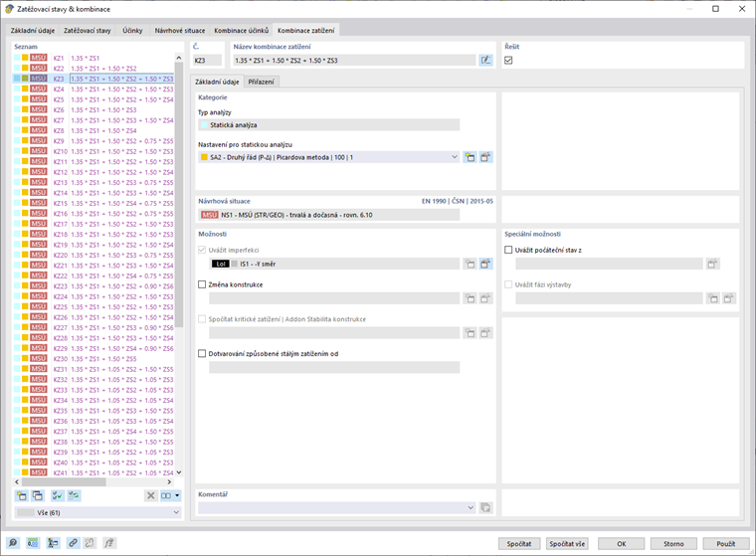756x556 pixels.
Task: Click the new imperfection icon in IS1 row
Action: click(470, 264)
